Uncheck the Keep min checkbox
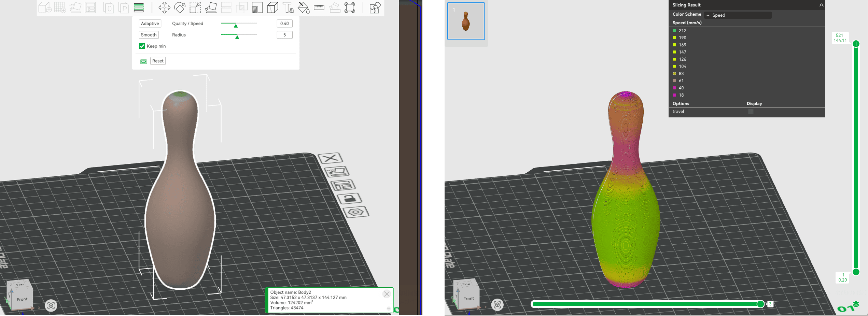 click(x=142, y=46)
